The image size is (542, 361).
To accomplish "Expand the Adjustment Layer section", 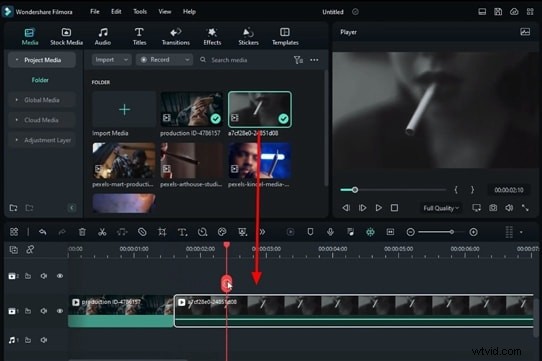I will [x=42, y=140].
